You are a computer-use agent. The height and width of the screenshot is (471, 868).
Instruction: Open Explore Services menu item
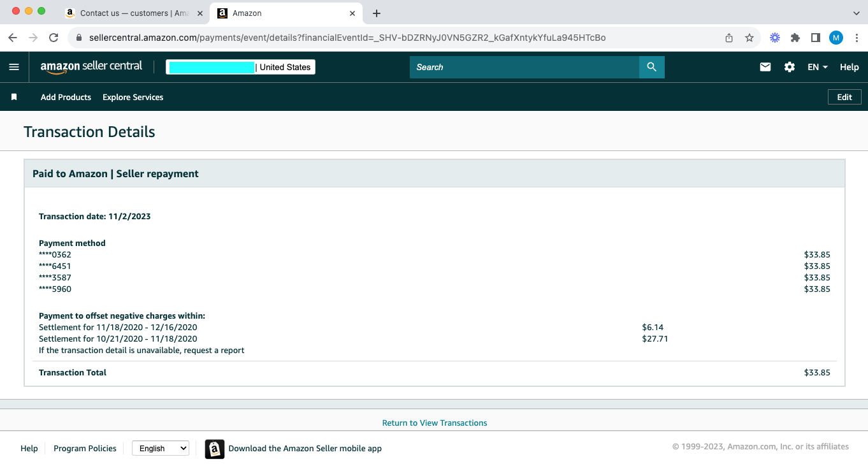[133, 97]
